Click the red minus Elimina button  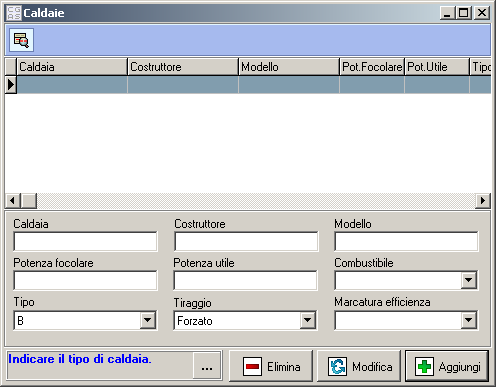point(271,366)
